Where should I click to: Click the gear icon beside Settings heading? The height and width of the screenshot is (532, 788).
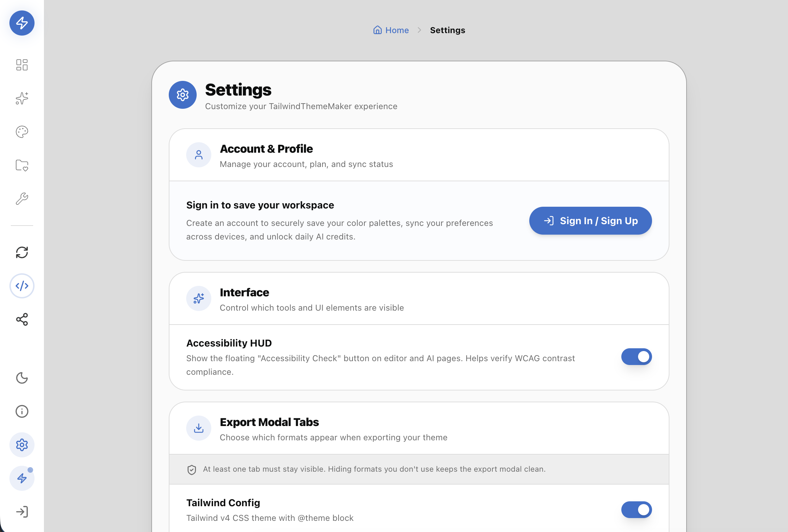coord(183,95)
